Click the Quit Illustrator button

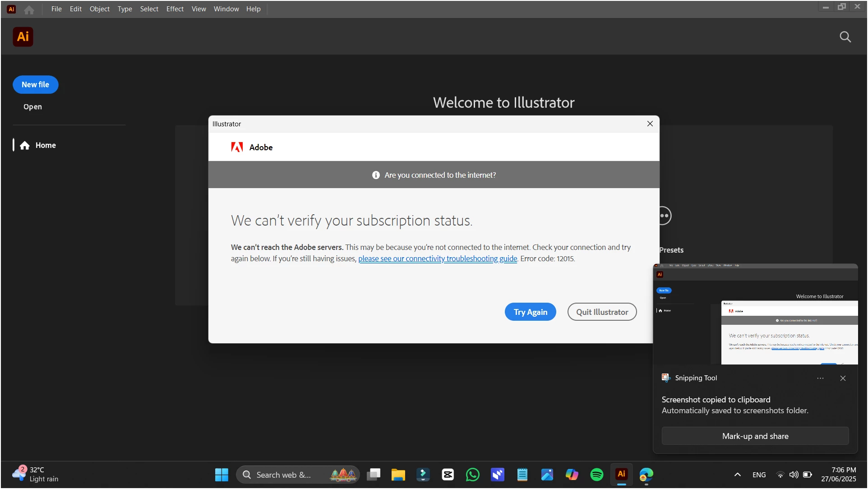tap(602, 312)
